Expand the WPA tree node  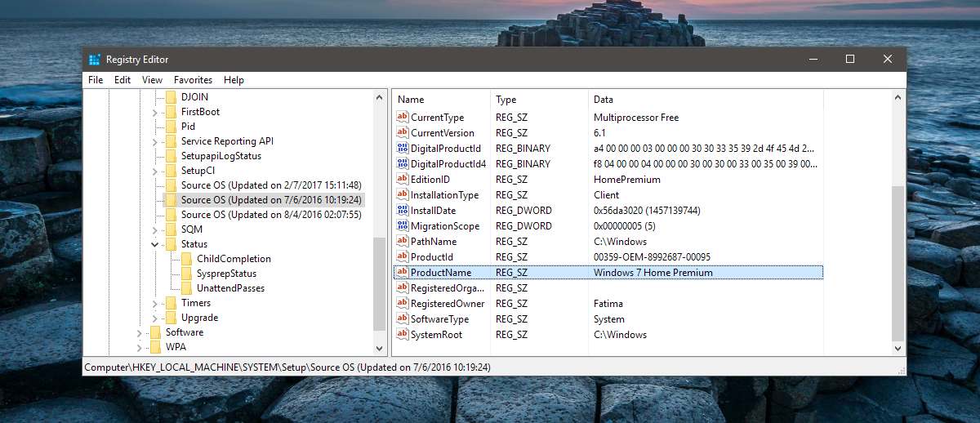pyautogui.click(x=140, y=347)
